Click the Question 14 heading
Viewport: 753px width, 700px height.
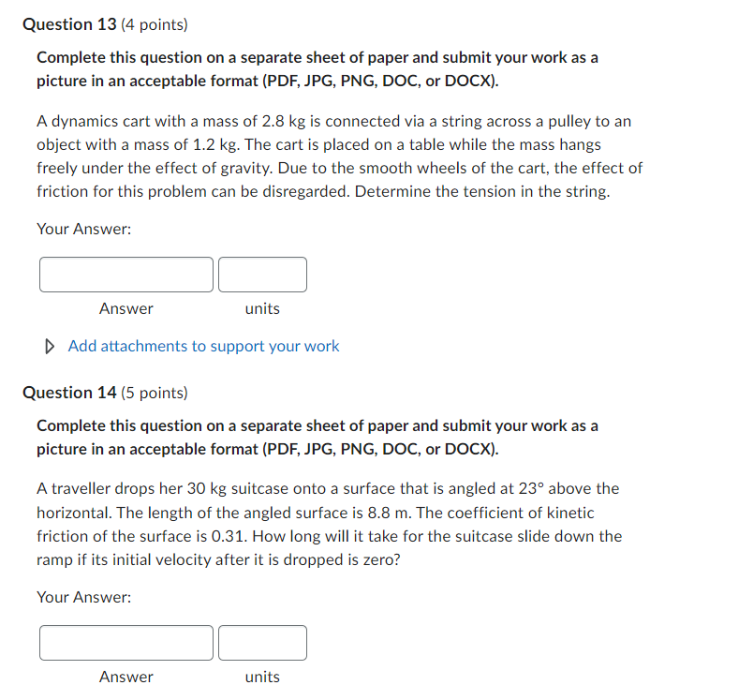(x=68, y=393)
